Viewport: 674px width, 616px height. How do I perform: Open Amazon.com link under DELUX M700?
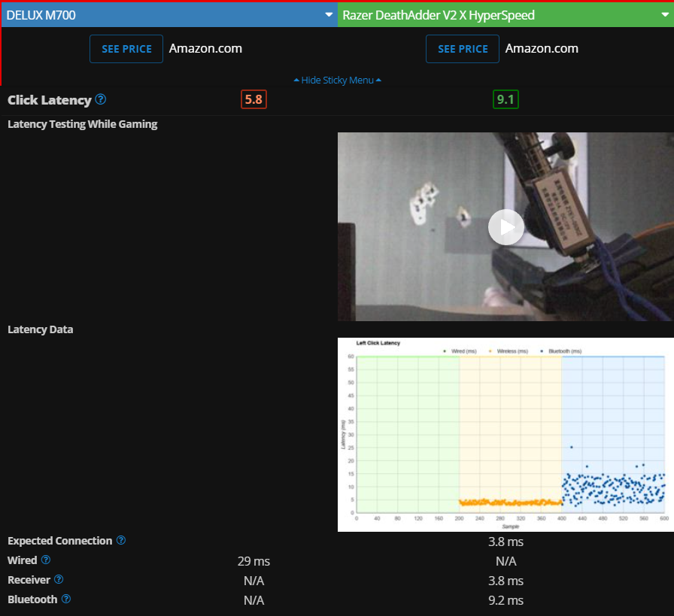tap(205, 49)
